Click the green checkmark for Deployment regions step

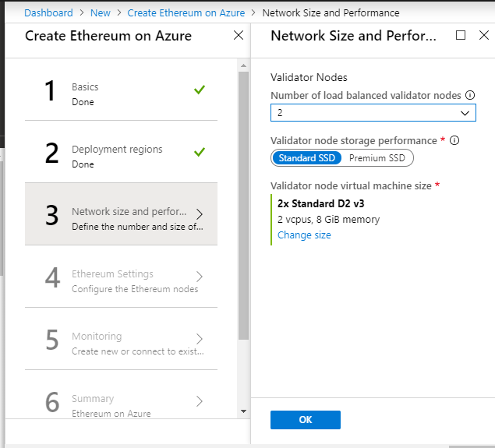[x=200, y=152]
